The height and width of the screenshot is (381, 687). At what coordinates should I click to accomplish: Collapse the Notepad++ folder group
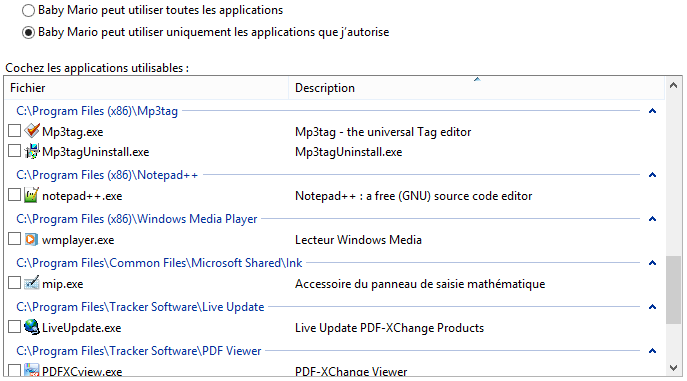coord(652,175)
